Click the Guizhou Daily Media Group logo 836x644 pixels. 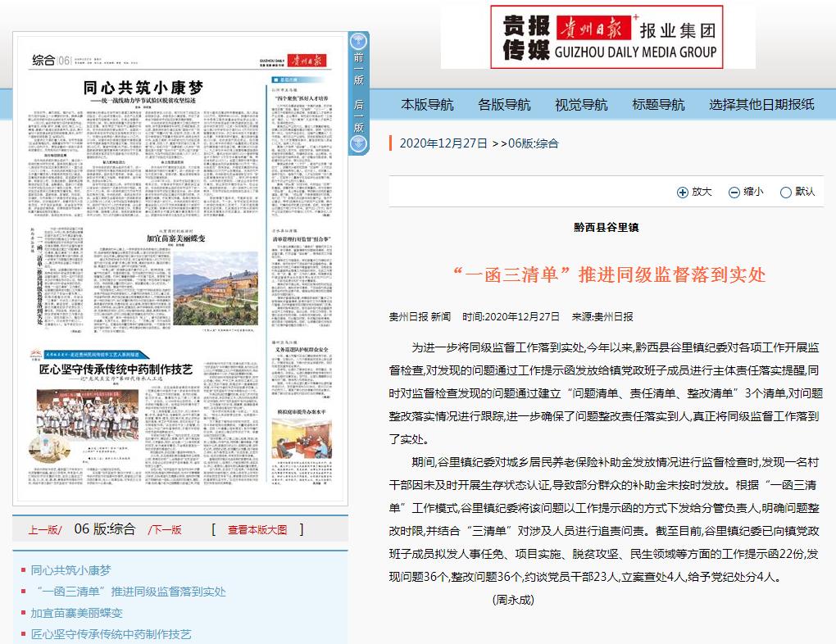(597, 37)
